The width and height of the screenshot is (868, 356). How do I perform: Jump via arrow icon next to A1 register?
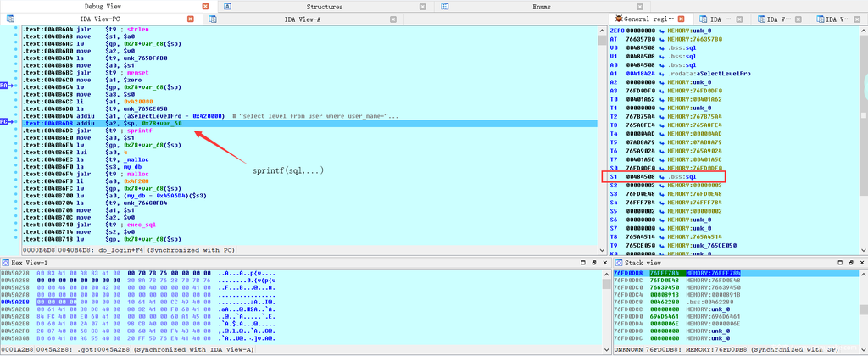(x=661, y=74)
